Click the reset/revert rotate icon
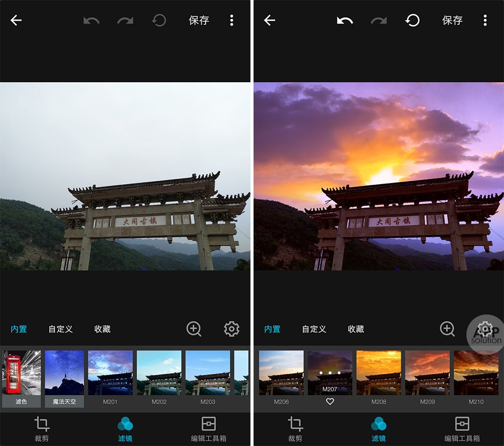Screen dimensions: 504x446 coord(159,20)
